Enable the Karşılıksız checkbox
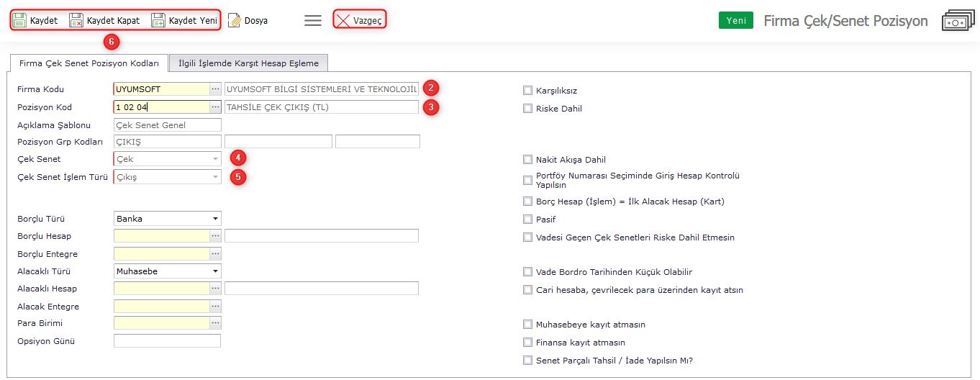Image resolution: width=980 pixels, height=380 pixels. pos(527,91)
